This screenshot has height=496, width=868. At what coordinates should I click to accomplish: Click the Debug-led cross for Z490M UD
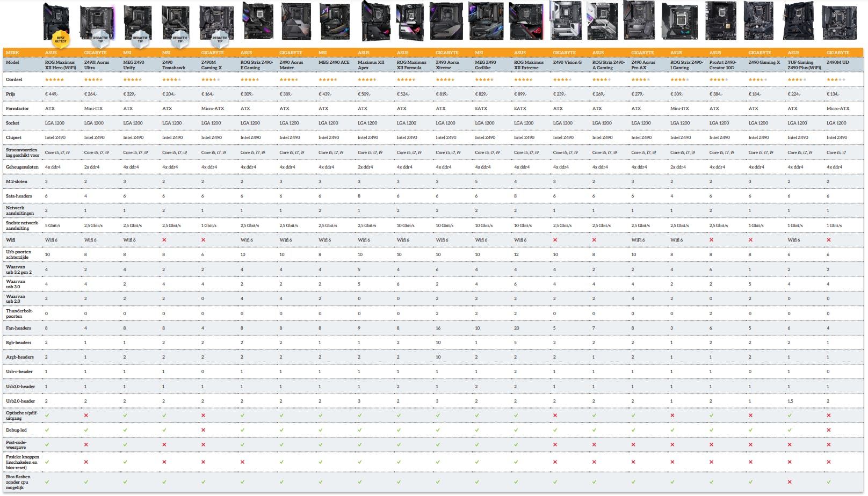(829, 430)
